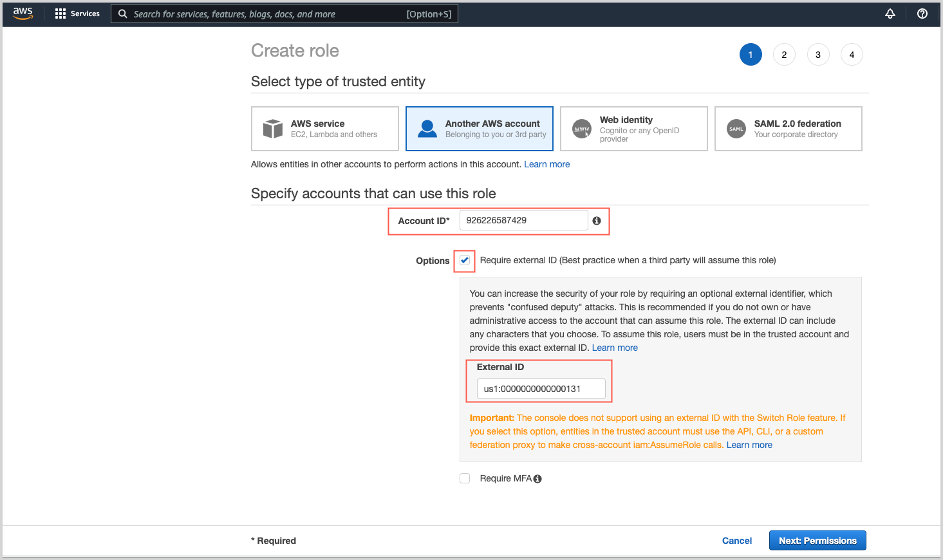Select the SAML 2.0 federation option
The image size is (943, 560).
click(x=788, y=128)
